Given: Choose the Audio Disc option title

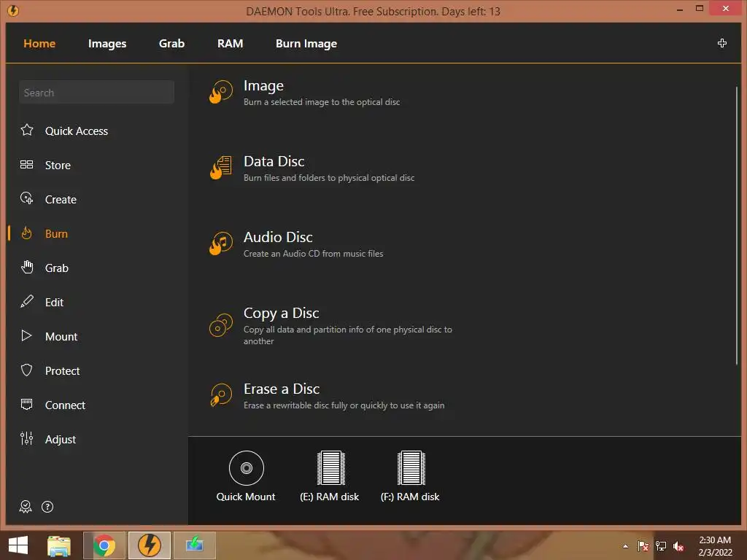Looking at the screenshot, I should (278, 237).
